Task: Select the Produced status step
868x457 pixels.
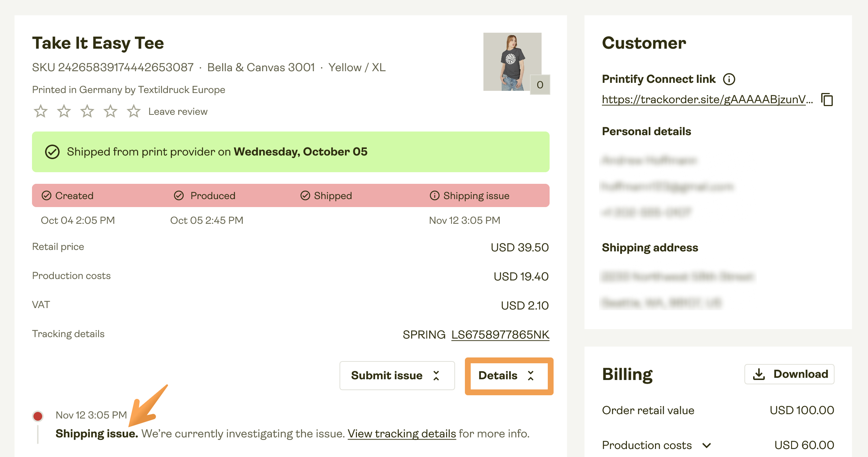Action: pos(205,196)
